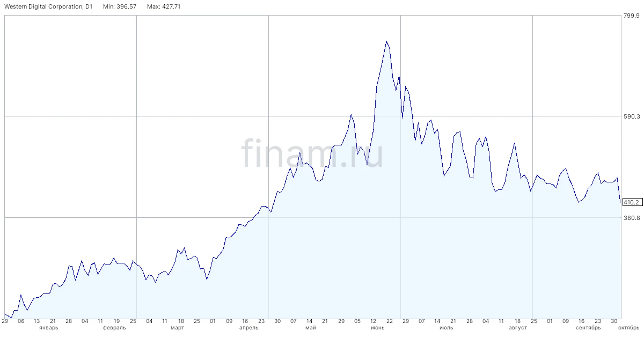Click the "22" date tick label
Image resolution: width=644 pixels, height=338 pixels.
tap(390, 321)
